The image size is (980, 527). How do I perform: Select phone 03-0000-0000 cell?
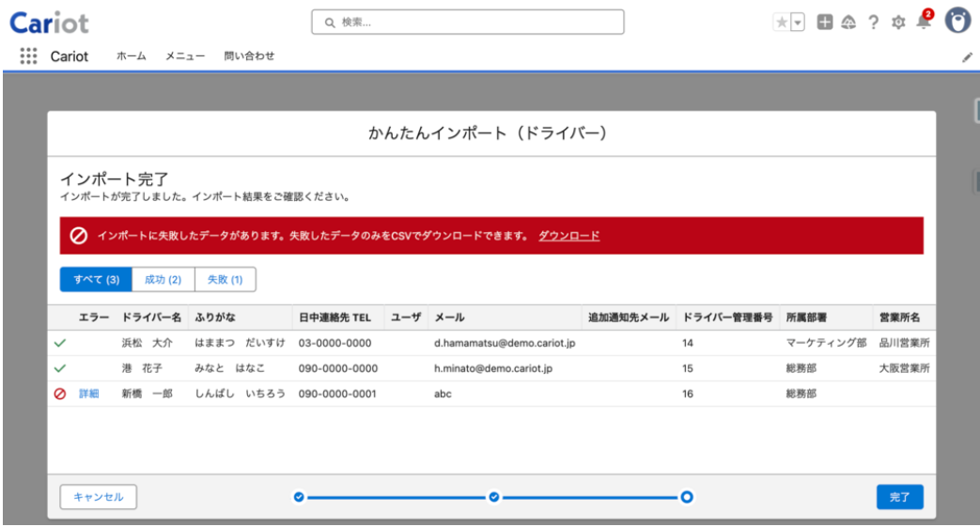[334, 343]
